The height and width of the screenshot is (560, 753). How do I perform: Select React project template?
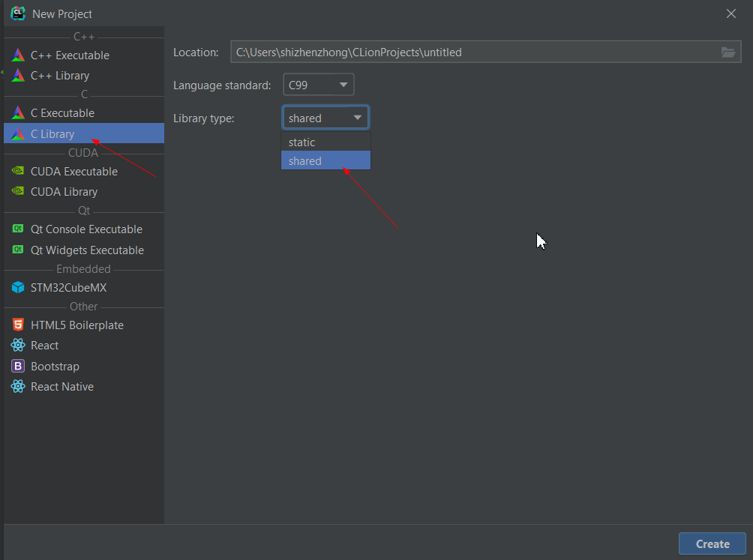(84, 346)
